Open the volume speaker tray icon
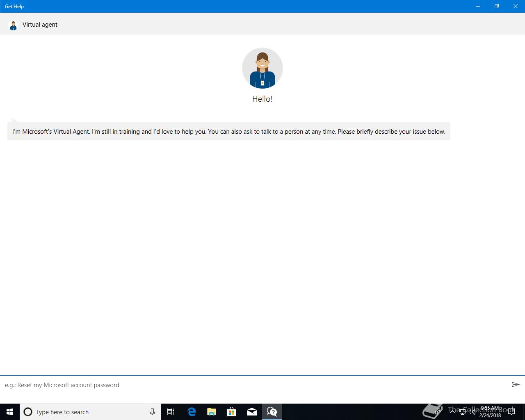Viewport: 525px width, 420px height. [472, 412]
